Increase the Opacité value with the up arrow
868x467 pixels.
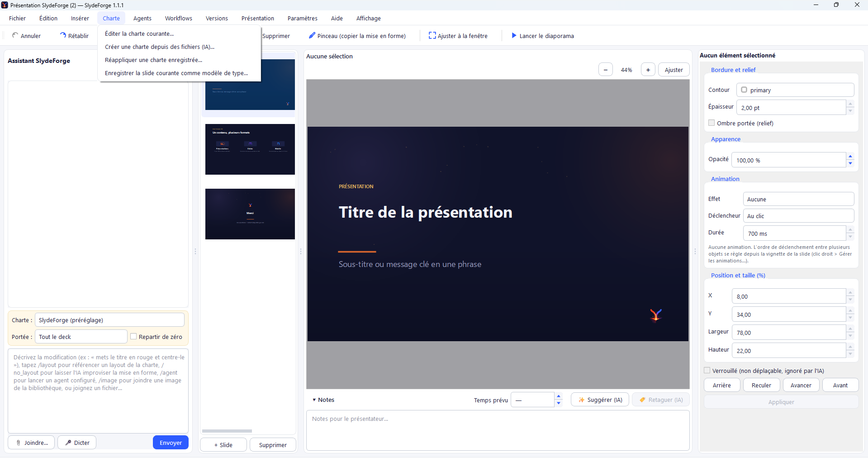[850, 156]
